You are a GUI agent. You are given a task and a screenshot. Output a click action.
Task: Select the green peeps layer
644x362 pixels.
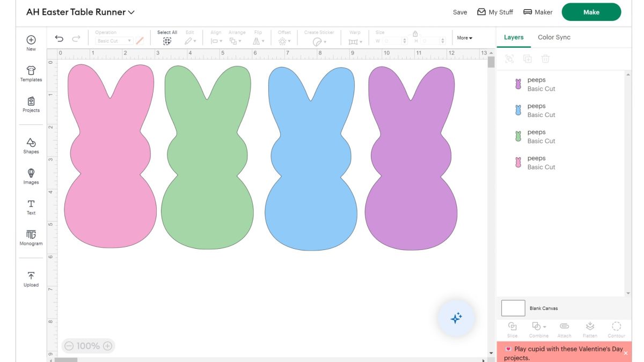tap(560, 136)
